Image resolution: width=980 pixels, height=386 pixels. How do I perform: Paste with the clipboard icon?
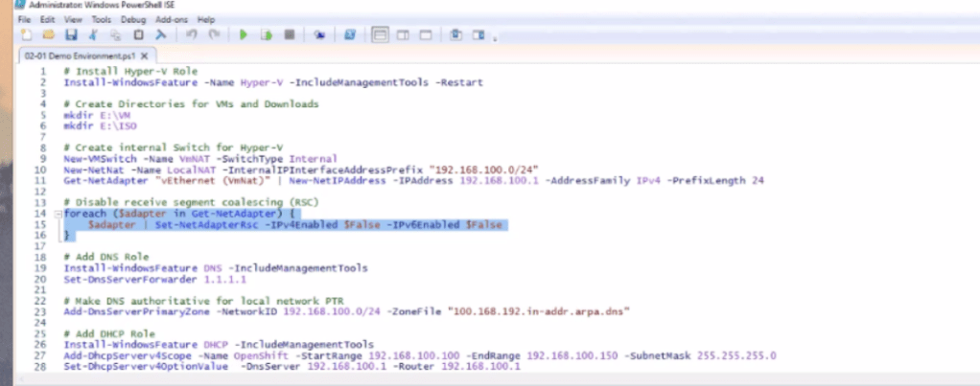pyautogui.click(x=139, y=35)
